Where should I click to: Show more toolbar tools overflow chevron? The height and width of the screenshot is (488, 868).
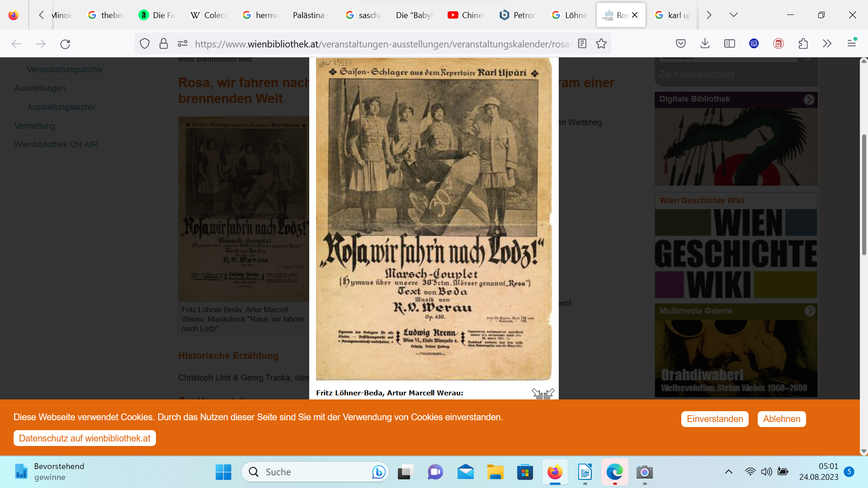point(827,44)
